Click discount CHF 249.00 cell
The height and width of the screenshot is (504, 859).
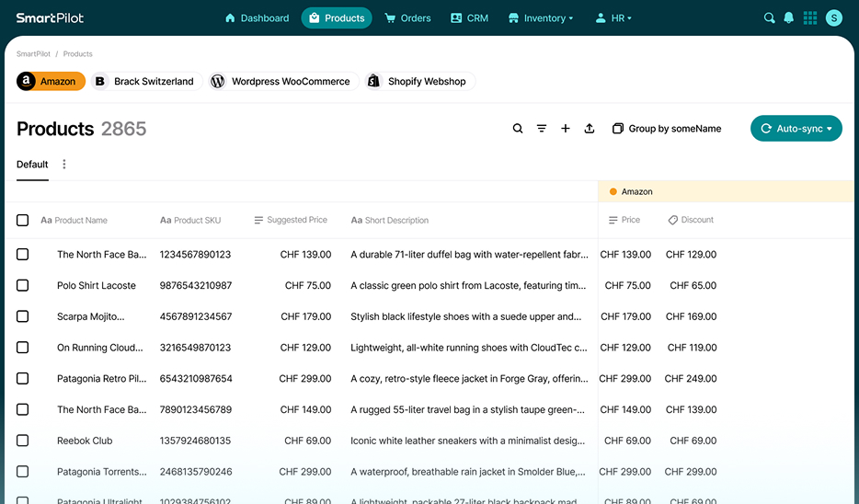pos(691,379)
